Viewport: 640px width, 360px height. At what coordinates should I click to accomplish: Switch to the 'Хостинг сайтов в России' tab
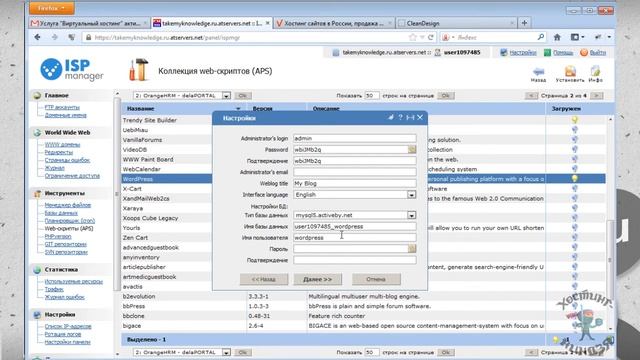point(334,23)
